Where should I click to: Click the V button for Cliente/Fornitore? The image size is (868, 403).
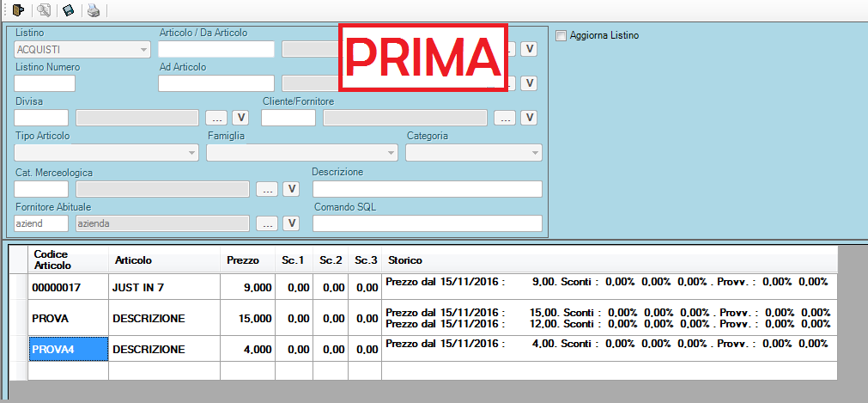(529, 118)
